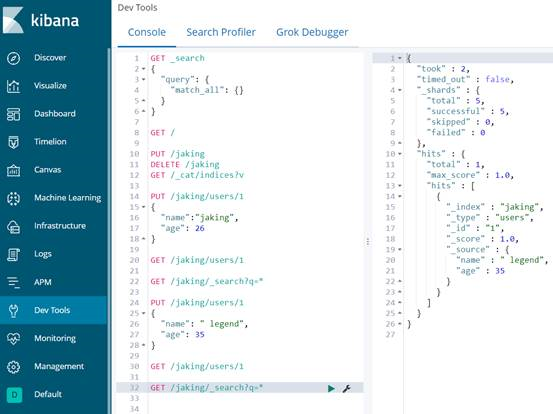
Task: Open Visualize chart icon
Action: click(13, 86)
